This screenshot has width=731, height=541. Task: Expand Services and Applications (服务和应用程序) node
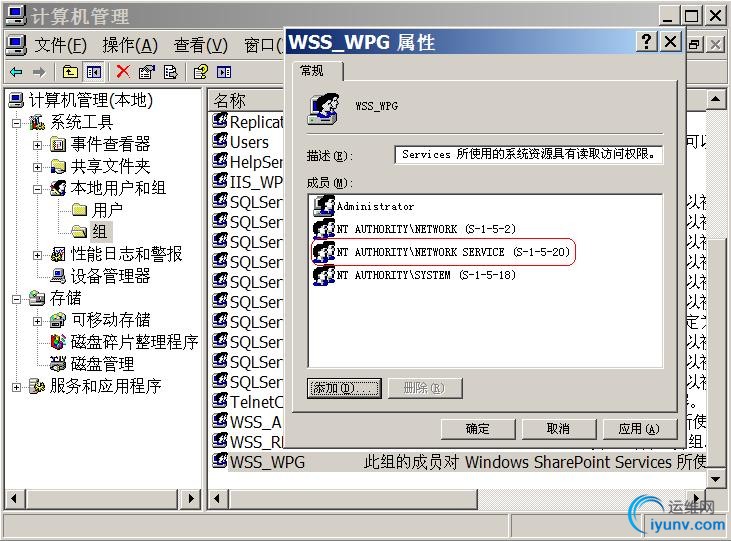17,387
